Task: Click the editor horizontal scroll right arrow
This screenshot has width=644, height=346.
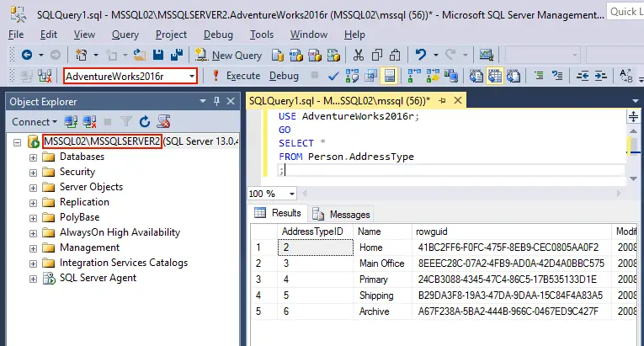Action: pyautogui.click(x=619, y=193)
